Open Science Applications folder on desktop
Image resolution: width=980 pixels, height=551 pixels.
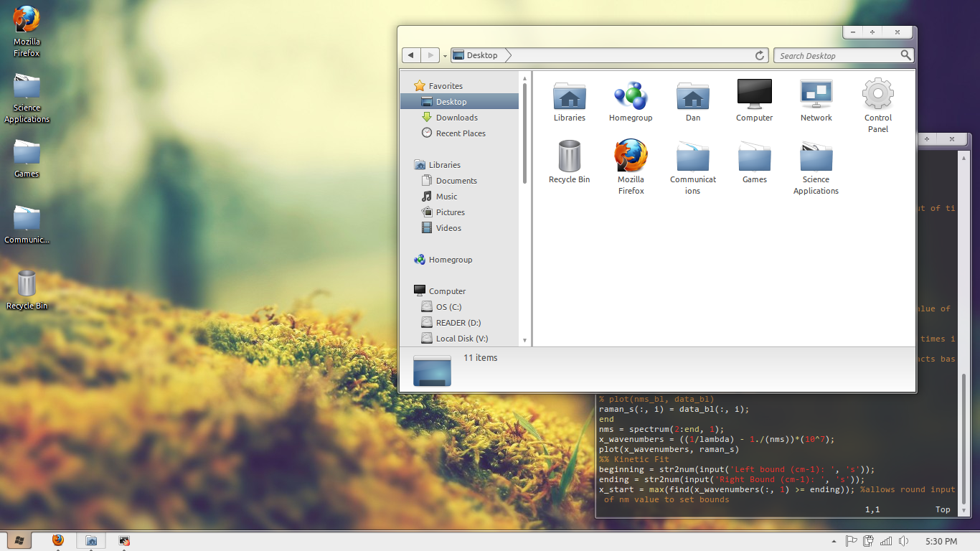(x=27, y=89)
